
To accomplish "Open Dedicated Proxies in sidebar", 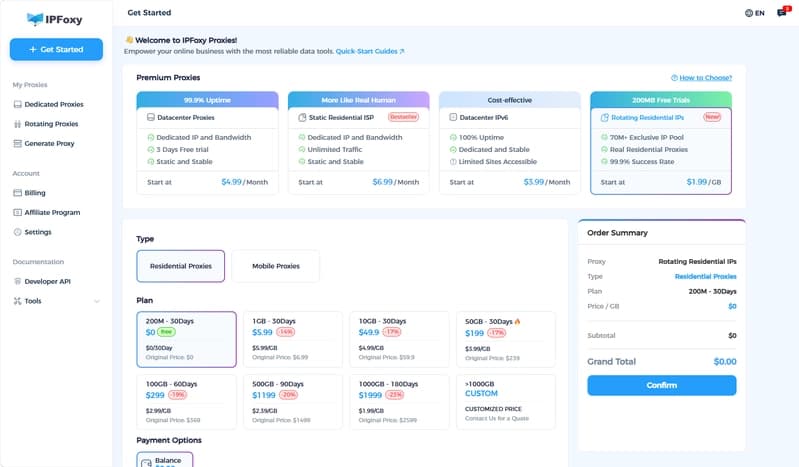I will [x=54, y=104].
